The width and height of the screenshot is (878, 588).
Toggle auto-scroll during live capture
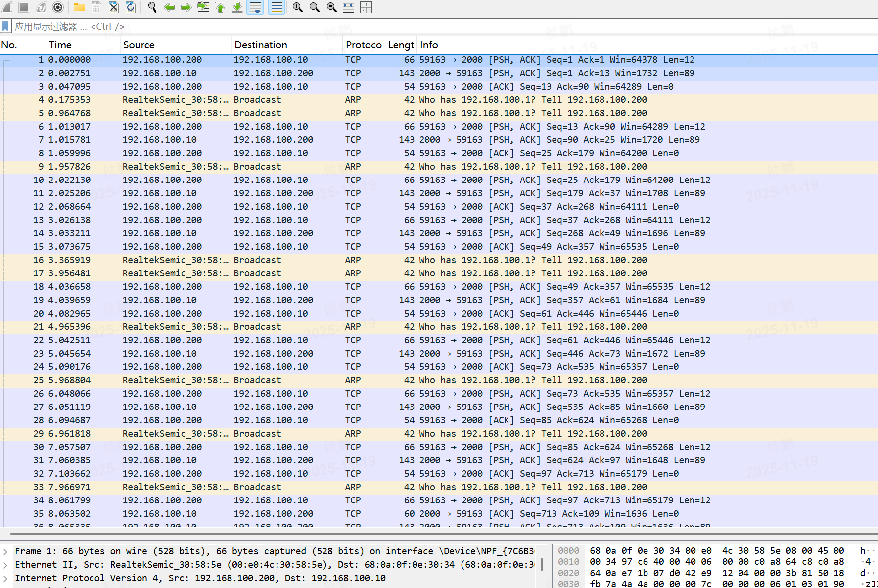255,7
